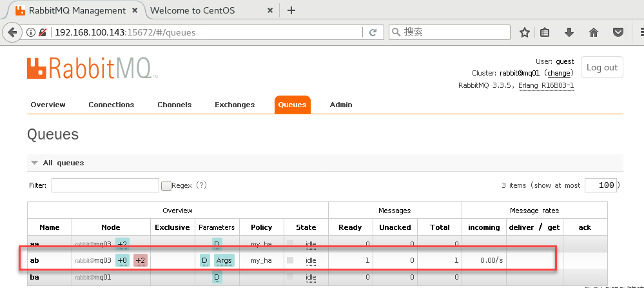Focus the queue Filter input field
This screenshot has height=288, width=644.
coord(105,185)
